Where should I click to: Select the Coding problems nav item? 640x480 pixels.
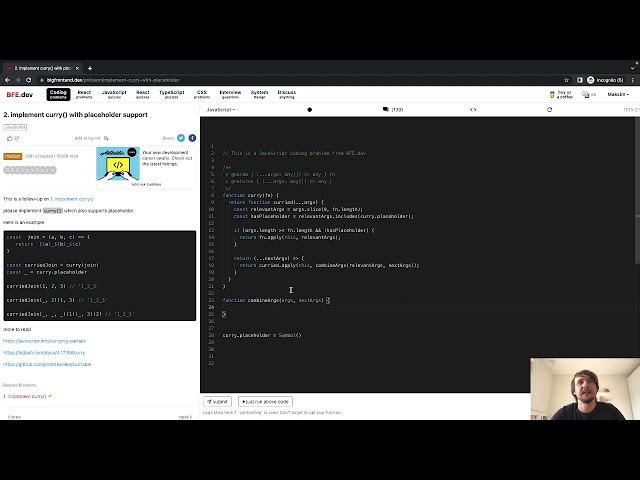58,94
